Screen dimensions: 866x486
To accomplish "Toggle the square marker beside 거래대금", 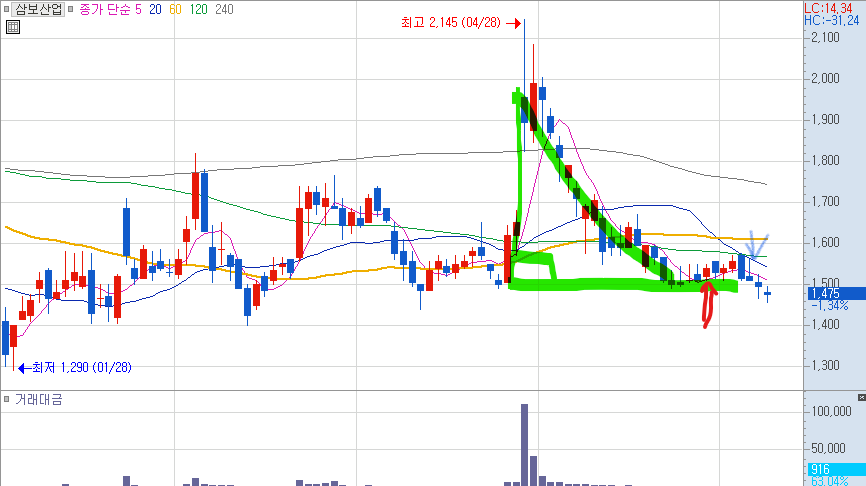I will tap(7, 399).
